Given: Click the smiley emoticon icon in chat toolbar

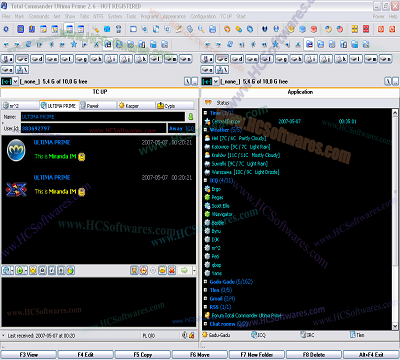Looking at the screenshot, I should click(x=33, y=270).
